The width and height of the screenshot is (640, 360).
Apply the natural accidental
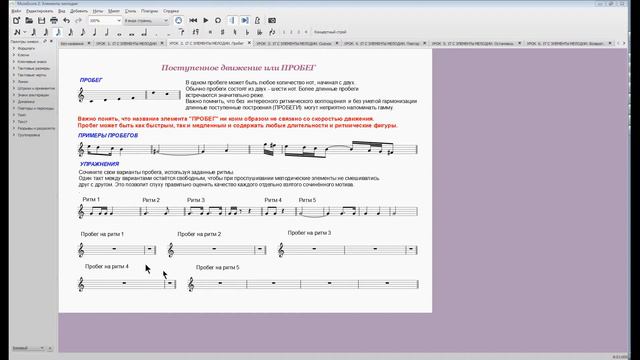click(235, 32)
